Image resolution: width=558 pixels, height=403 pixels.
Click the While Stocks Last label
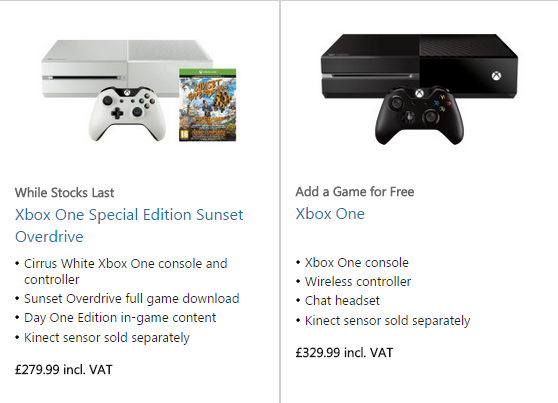tap(64, 193)
